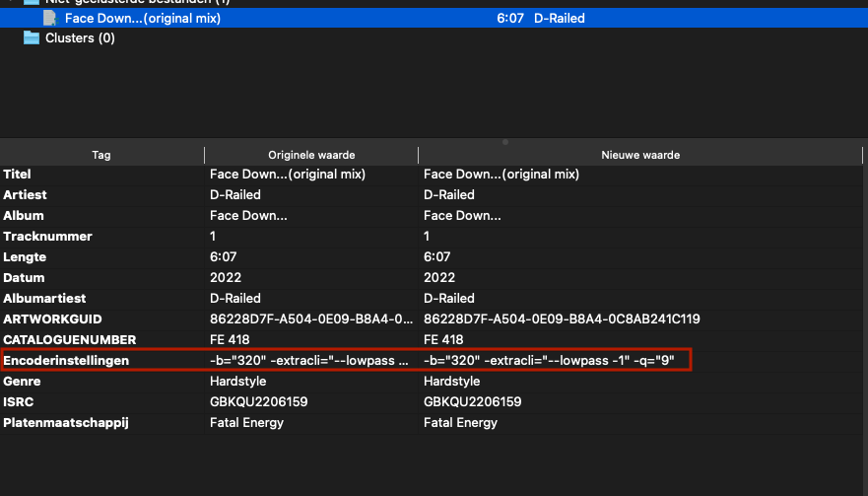
Task: Select the Clusters (0) tree item
Action: click(x=80, y=38)
